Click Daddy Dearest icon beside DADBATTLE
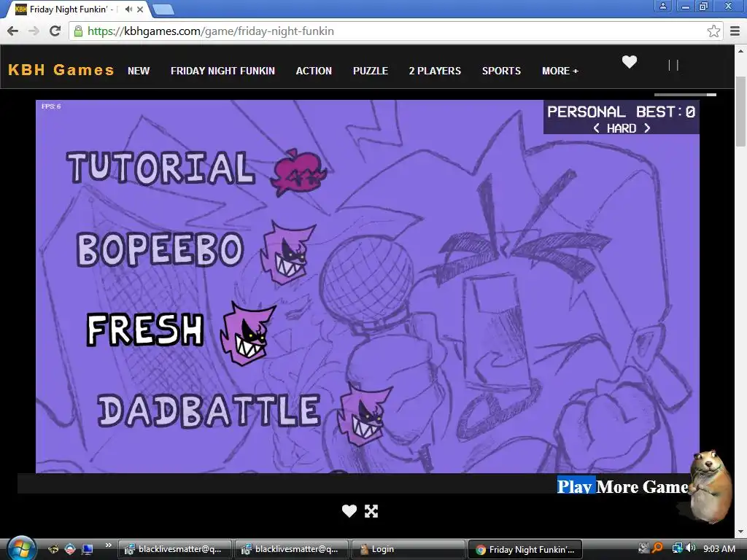The height and width of the screenshot is (560, 747). point(365,414)
